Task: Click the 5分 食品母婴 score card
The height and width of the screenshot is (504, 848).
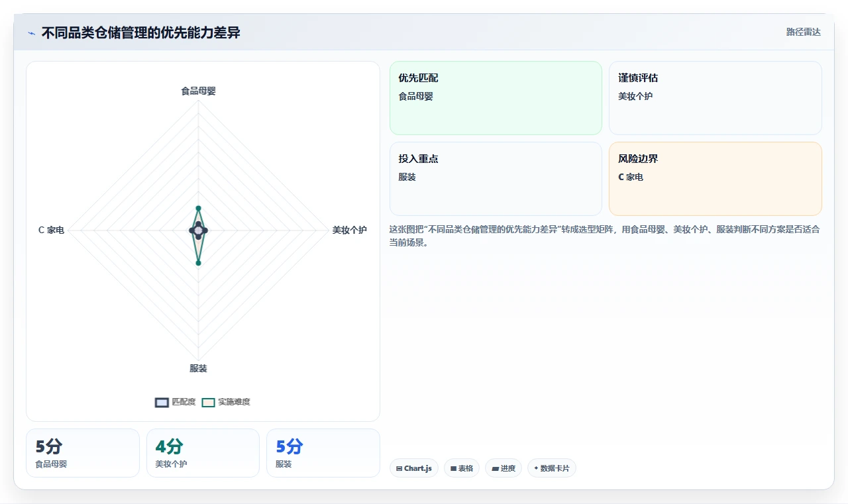Action: 83,453
